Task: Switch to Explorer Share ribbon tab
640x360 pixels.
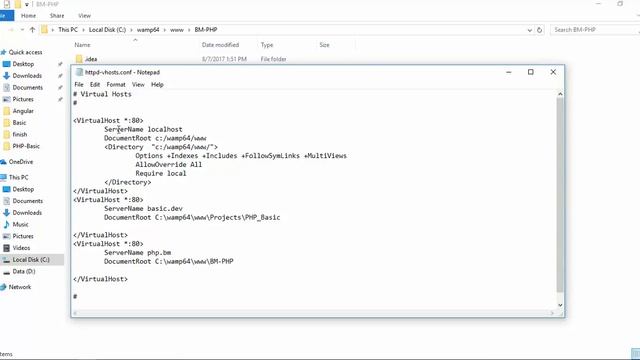Action: click(x=57, y=16)
